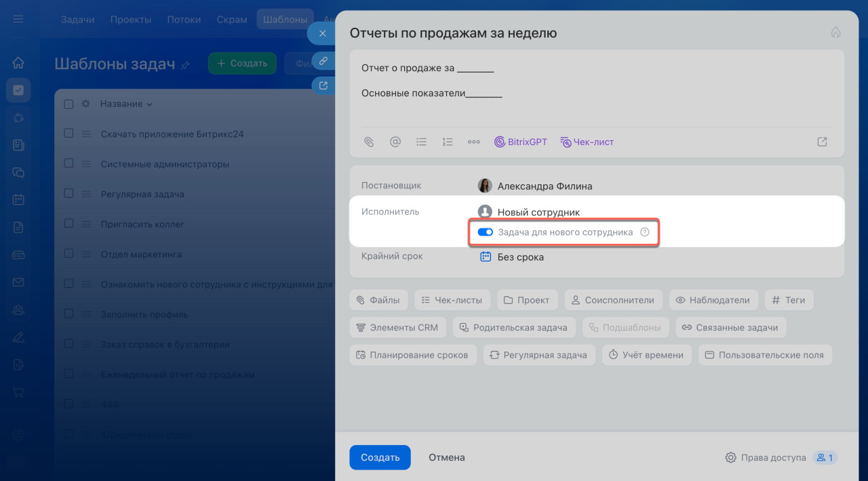Screen dimensions: 868x481
Task: Insert a numbered list in description
Action: [448, 142]
